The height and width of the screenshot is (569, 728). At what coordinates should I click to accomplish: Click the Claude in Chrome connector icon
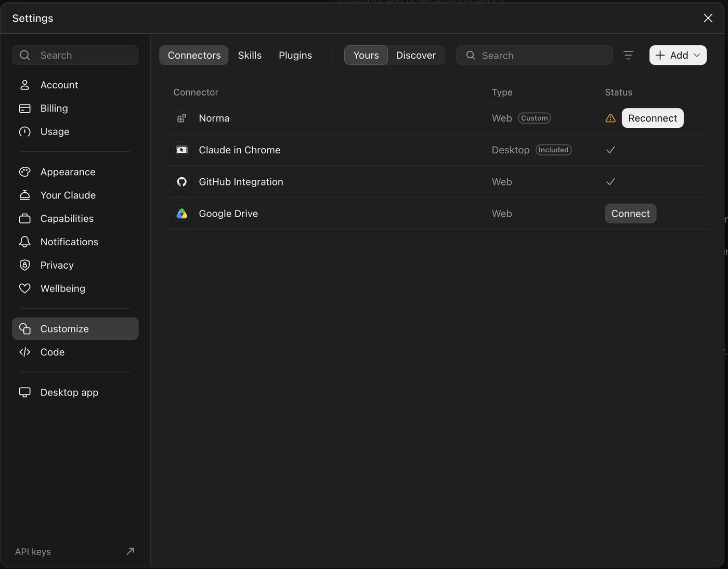[181, 150]
